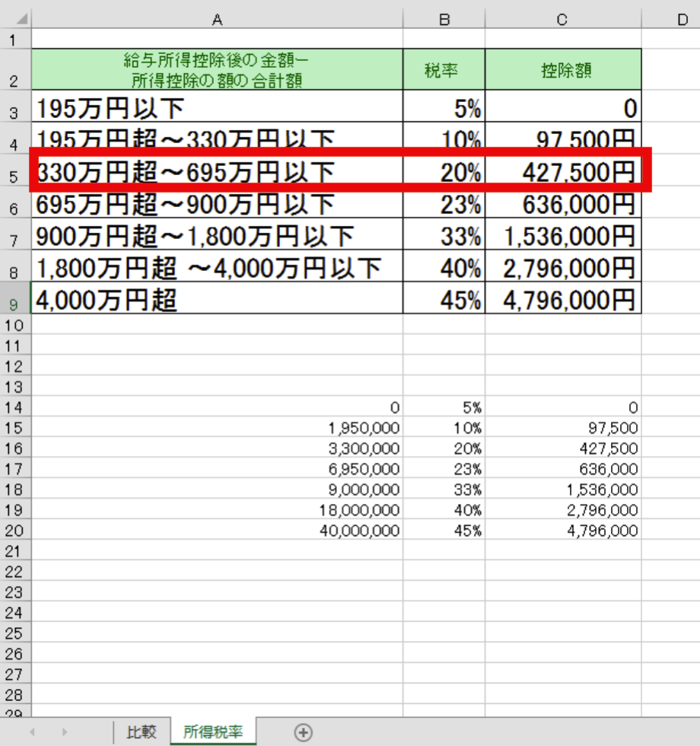Click the cell containing 1,950,000
This screenshot has width=700, height=746.
(x=217, y=428)
